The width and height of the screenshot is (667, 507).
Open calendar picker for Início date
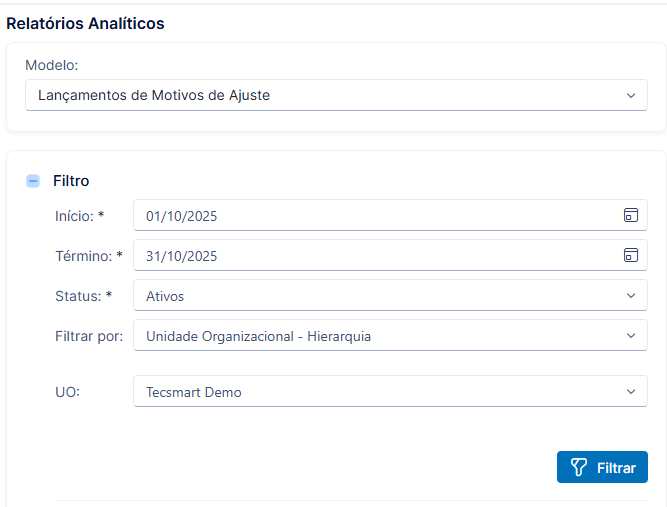(x=630, y=215)
